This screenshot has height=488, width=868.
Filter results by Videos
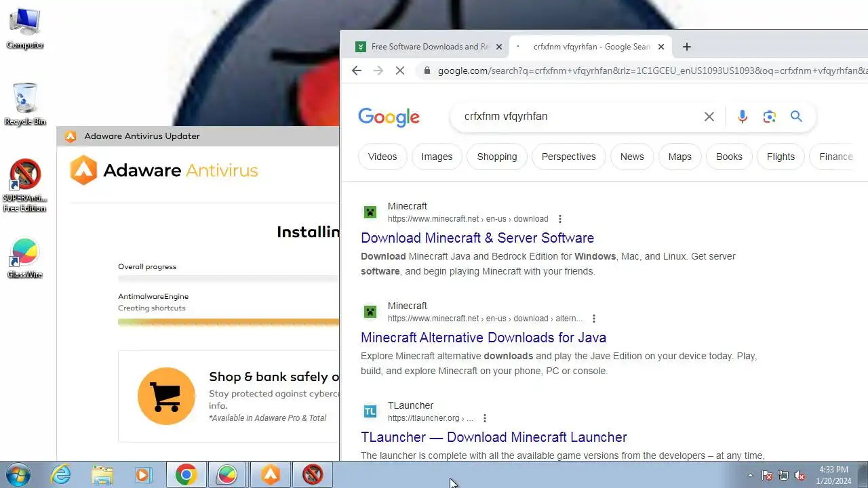pyautogui.click(x=382, y=157)
